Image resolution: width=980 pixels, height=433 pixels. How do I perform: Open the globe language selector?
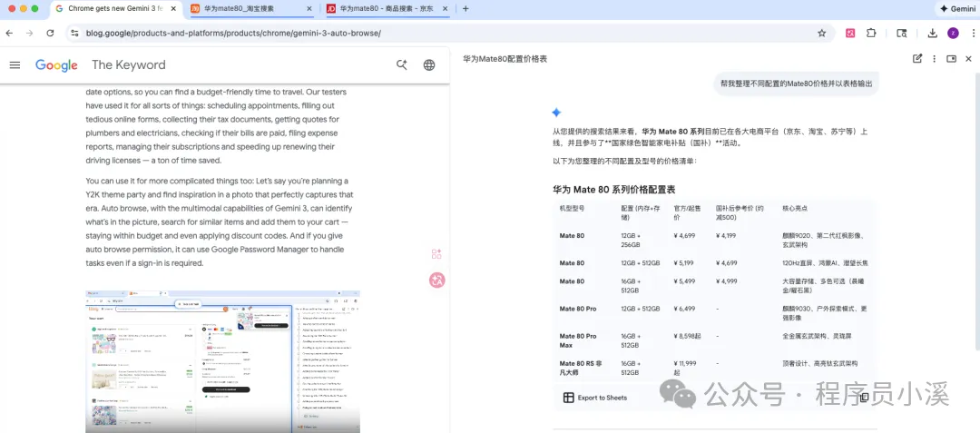[428, 65]
